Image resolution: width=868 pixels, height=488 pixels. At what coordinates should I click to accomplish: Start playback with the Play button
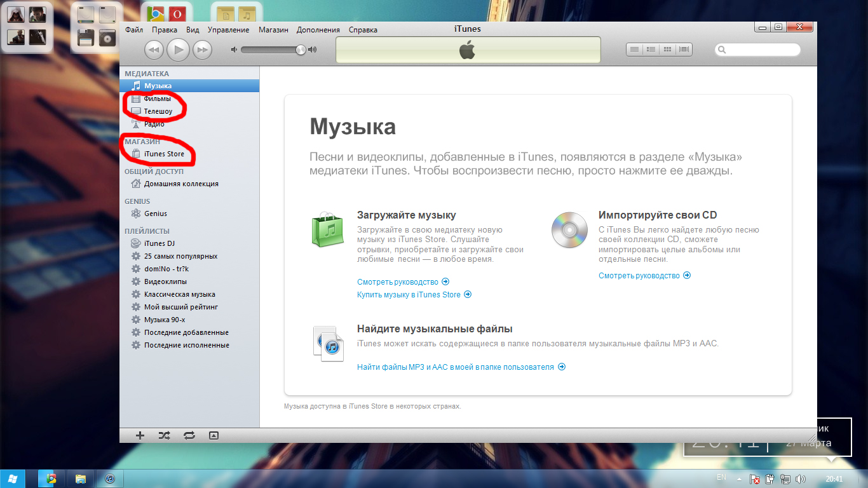[179, 49]
